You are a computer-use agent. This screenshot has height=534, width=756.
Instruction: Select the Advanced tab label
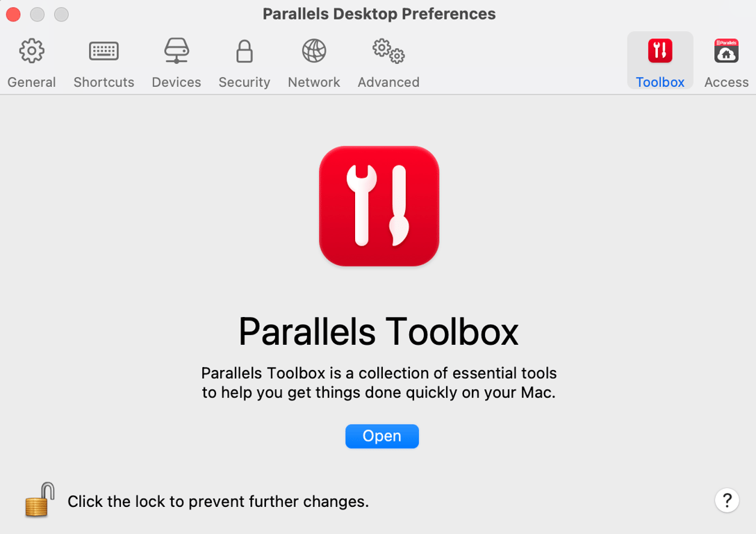point(388,82)
